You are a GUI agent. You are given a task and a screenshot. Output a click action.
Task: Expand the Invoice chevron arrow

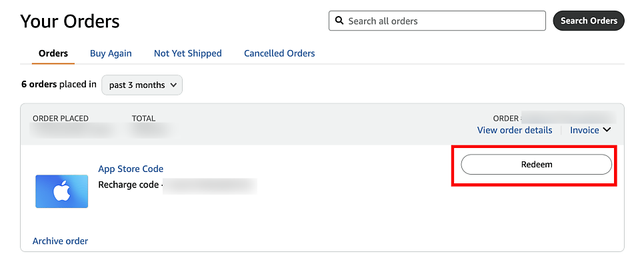[x=607, y=130]
